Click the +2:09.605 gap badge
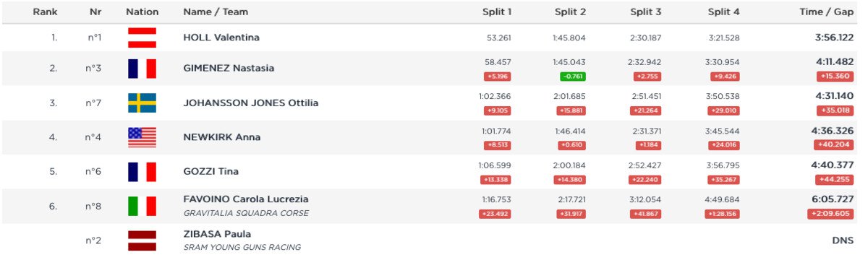 [831, 214]
